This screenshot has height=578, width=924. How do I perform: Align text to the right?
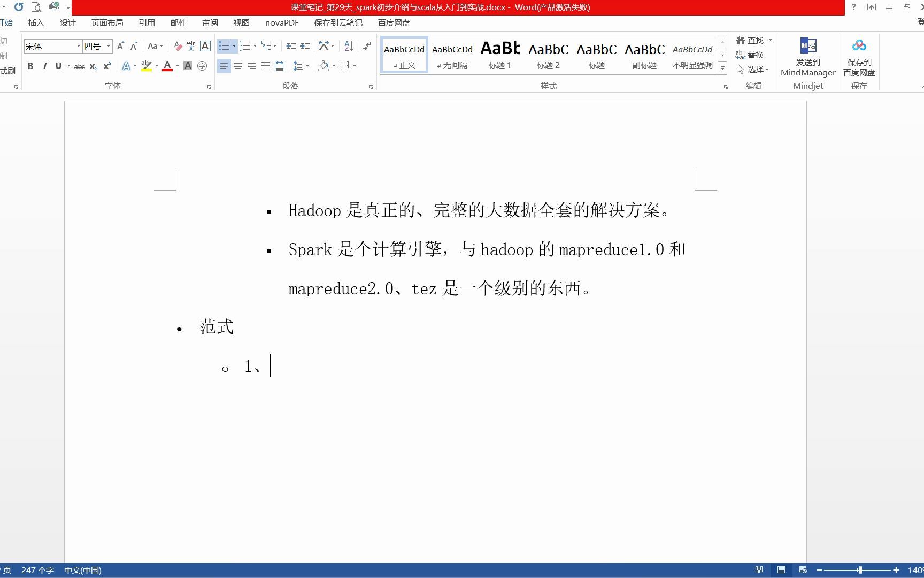pos(252,66)
